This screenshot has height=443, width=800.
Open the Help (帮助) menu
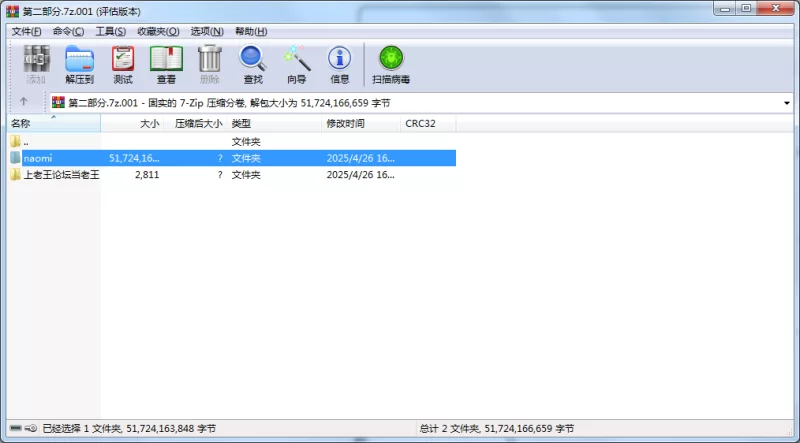tap(251, 32)
